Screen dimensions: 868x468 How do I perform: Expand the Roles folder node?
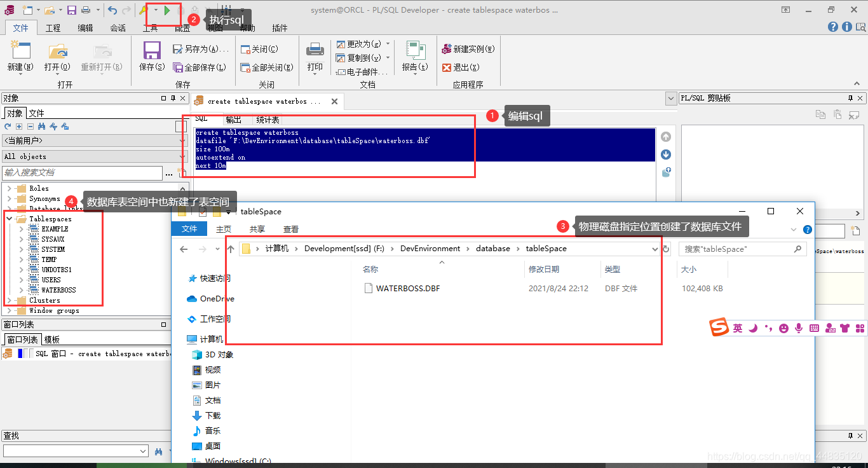[x=10, y=188]
